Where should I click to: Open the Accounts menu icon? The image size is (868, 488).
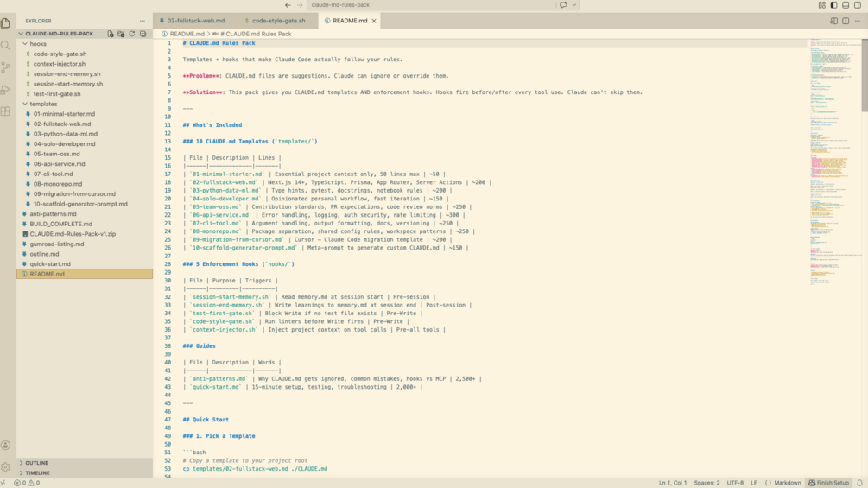tap(5, 446)
